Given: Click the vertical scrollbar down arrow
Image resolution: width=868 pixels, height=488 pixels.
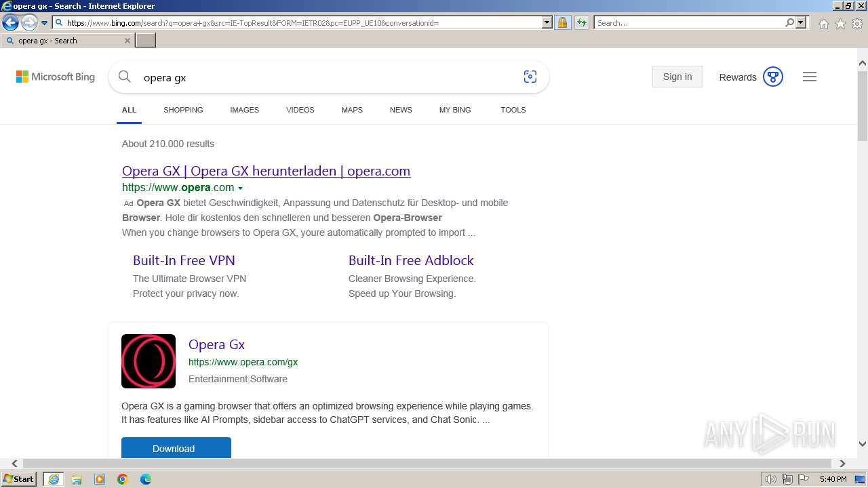Looking at the screenshot, I should click(863, 444).
